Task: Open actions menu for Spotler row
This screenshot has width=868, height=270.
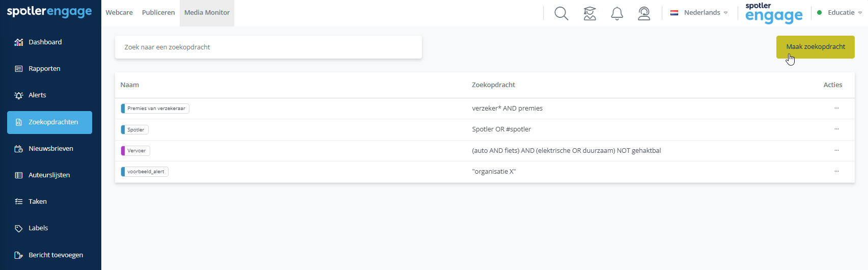Action: click(836, 129)
